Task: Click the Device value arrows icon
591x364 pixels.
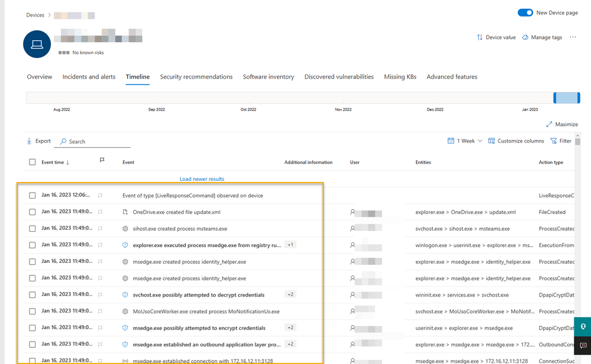Action: click(x=479, y=37)
